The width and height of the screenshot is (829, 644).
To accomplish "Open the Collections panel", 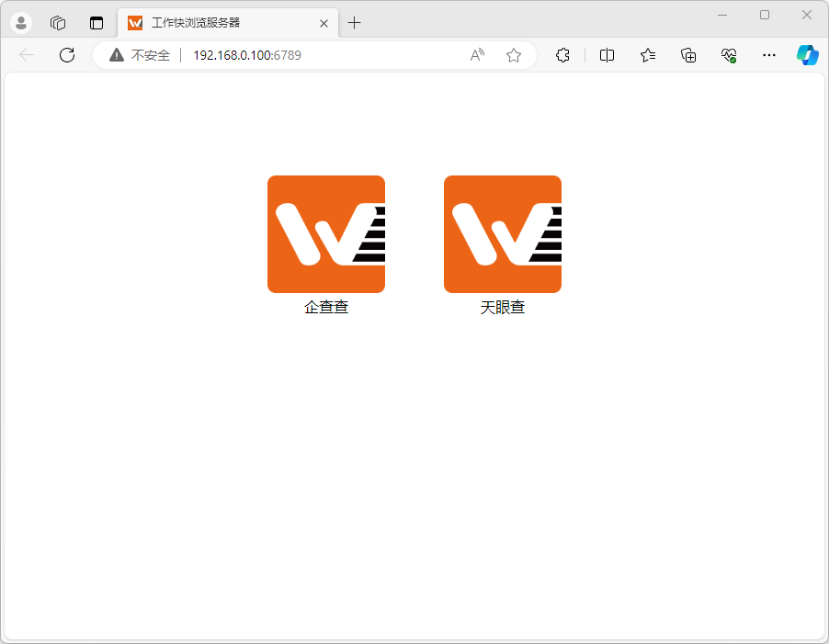I will pos(688,55).
